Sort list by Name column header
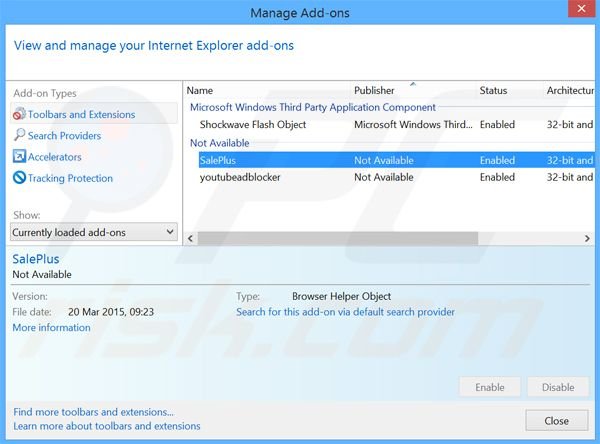The width and height of the screenshot is (600, 444). [x=200, y=91]
